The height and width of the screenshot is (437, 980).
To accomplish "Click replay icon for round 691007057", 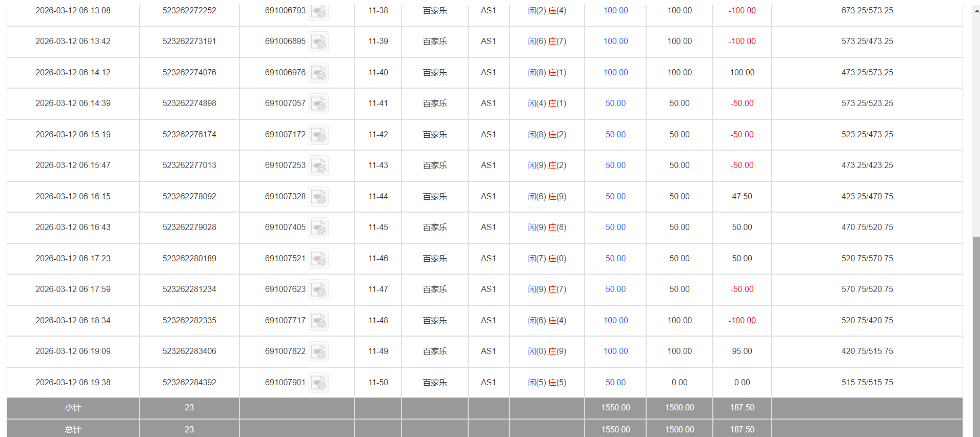I will 318,104.
